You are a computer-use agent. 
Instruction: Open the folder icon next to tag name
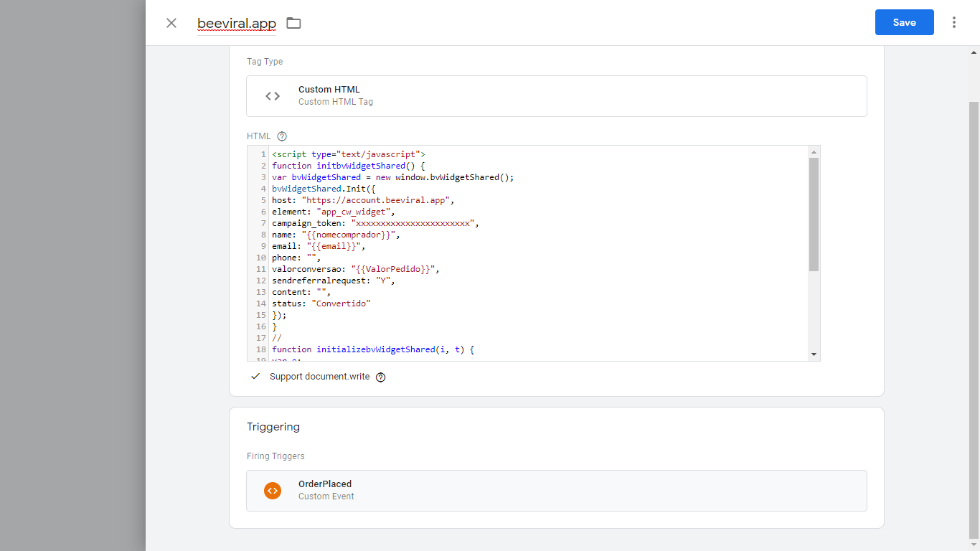click(x=293, y=23)
